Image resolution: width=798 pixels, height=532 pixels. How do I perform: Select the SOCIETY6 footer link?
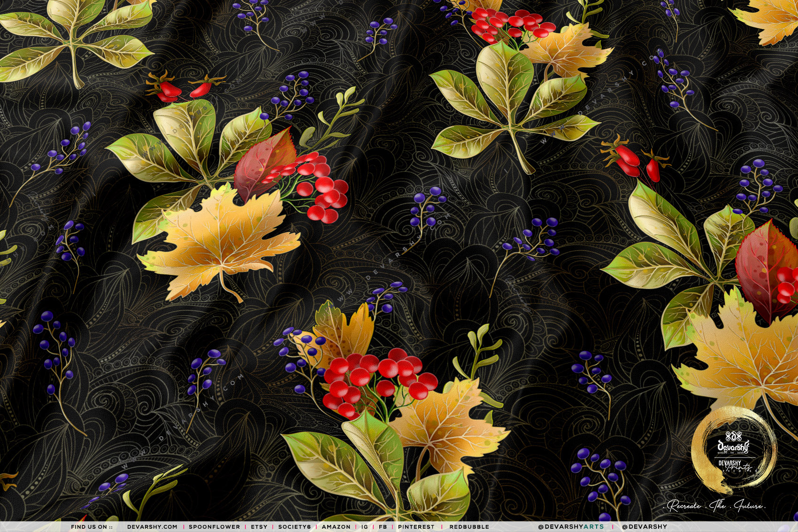pyautogui.click(x=294, y=527)
